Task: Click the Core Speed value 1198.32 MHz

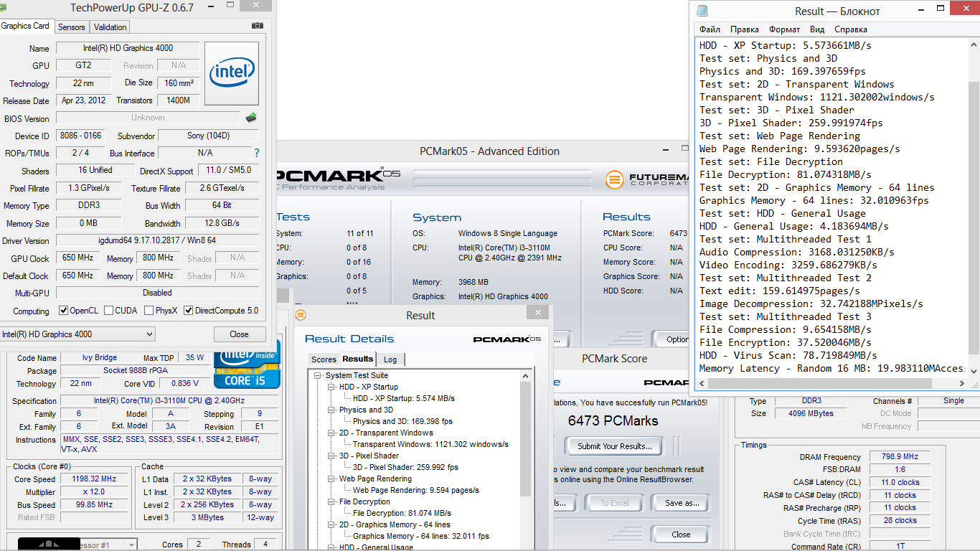Action: (95, 479)
